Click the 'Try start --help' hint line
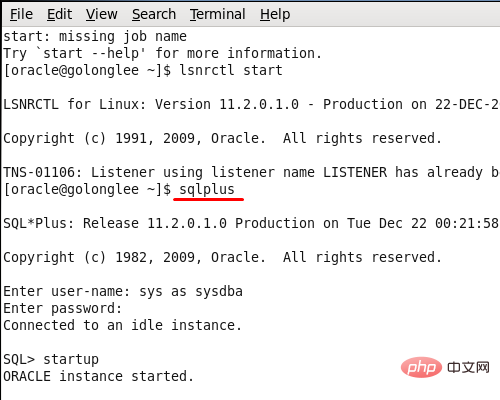This screenshot has width=500, height=400. [163, 53]
